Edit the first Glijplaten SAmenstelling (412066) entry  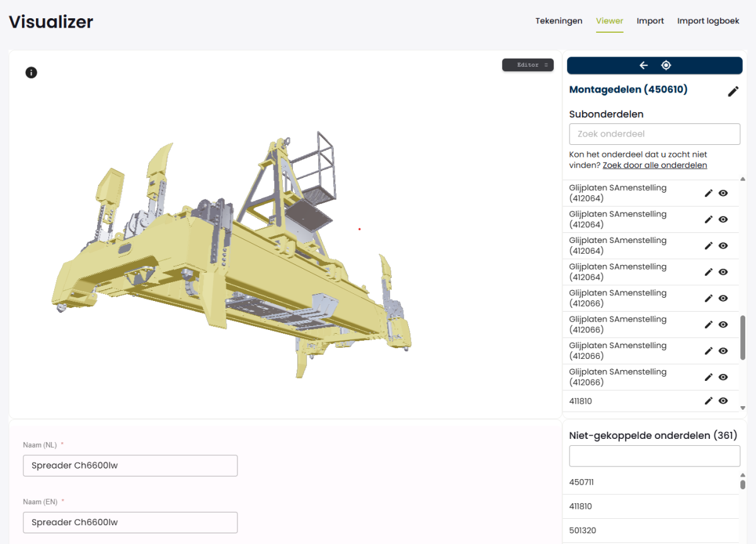point(708,298)
